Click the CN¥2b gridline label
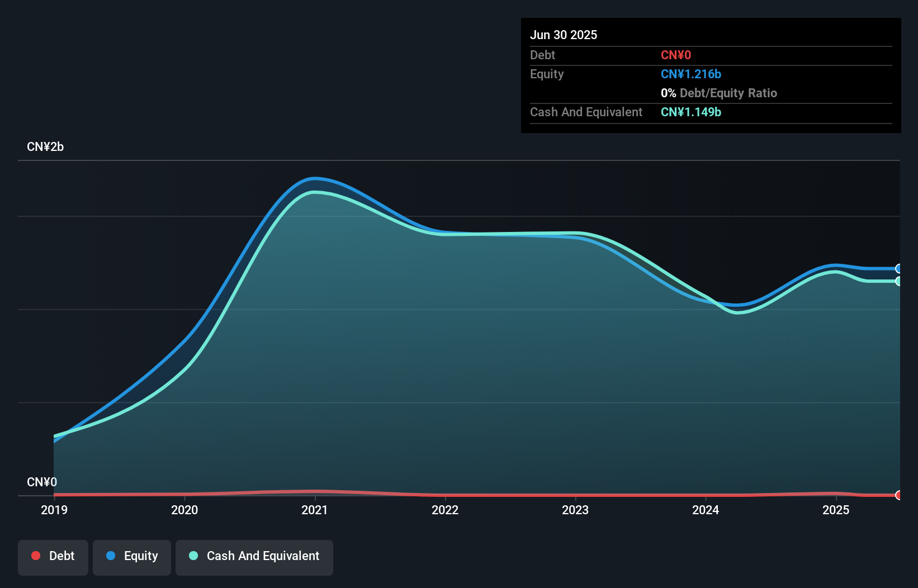The width and height of the screenshot is (918, 588). pos(46,146)
